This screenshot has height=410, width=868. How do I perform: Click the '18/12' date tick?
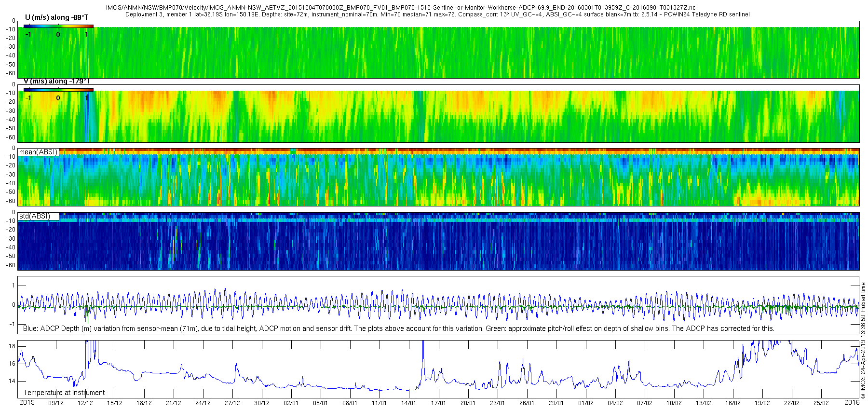(x=144, y=403)
